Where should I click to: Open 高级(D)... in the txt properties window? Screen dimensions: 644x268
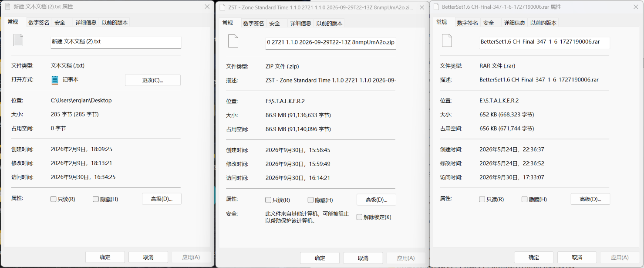click(162, 199)
